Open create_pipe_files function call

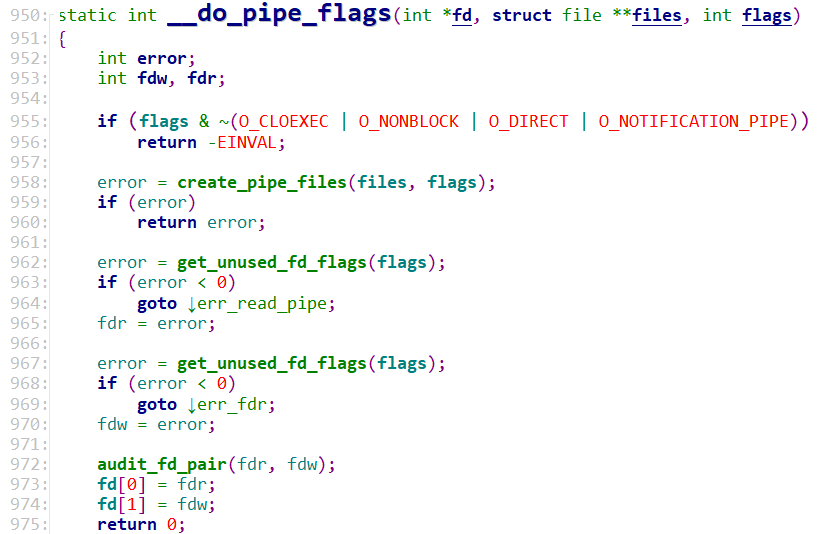(262, 182)
